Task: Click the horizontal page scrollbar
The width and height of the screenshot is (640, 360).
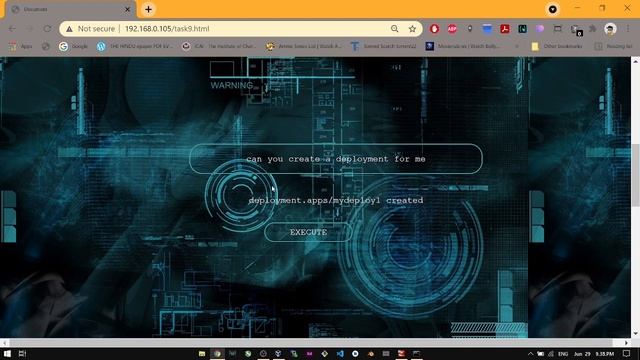Action: (311, 343)
